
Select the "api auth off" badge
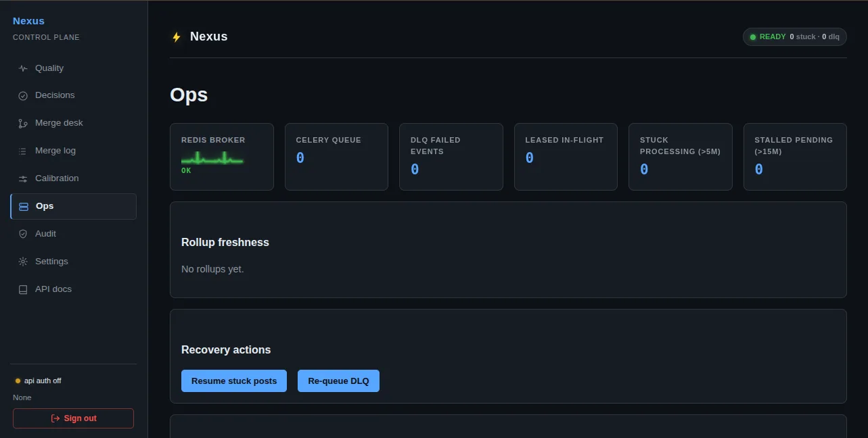click(39, 381)
